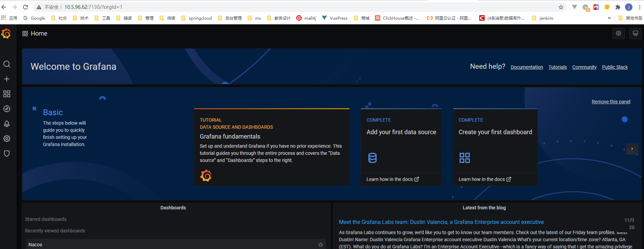Open the Configuration gear icon in sidebar
Image resolution: width=644 pixels, height=249 pixels.
7,139
